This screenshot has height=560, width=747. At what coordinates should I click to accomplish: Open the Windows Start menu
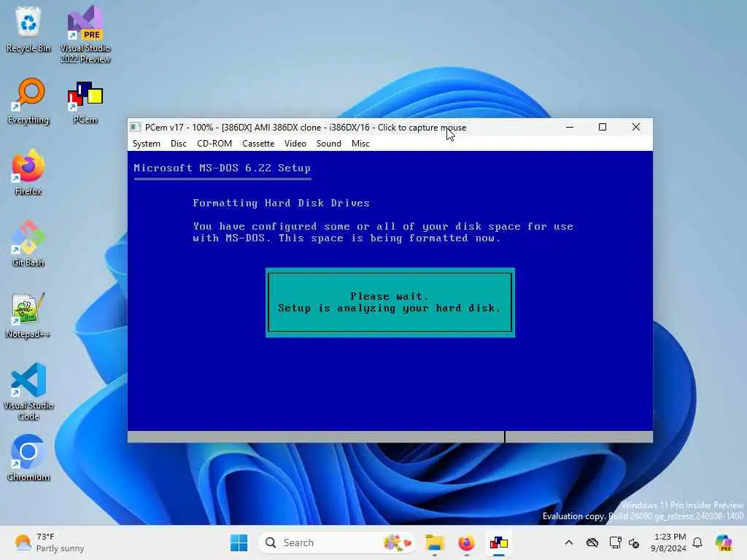click(239, 542)
